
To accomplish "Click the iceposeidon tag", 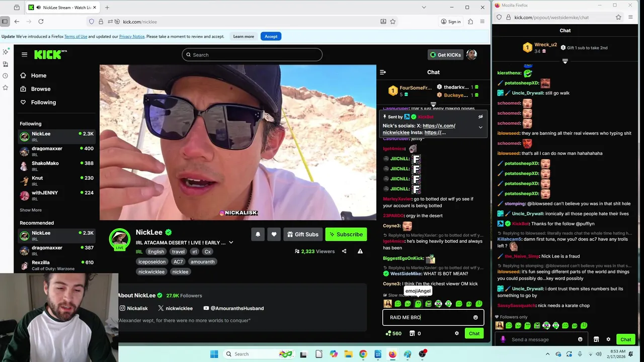I will (x=152, y=261).
